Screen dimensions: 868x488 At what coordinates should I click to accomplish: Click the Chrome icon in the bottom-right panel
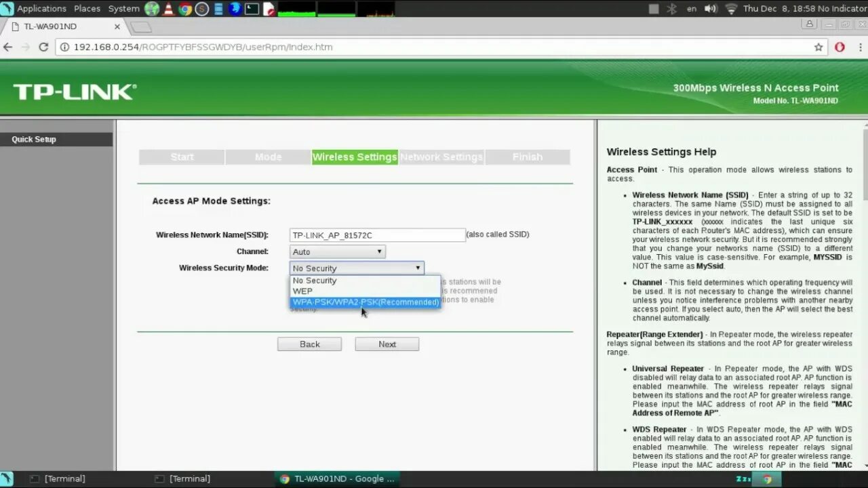click(x=767, y=479)
